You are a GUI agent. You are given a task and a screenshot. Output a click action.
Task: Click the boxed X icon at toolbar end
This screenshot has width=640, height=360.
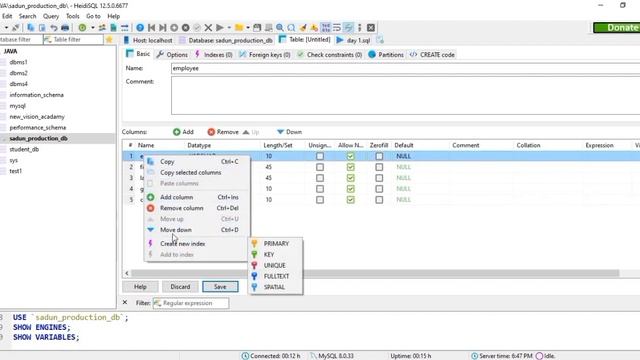[x=371, y=28]
